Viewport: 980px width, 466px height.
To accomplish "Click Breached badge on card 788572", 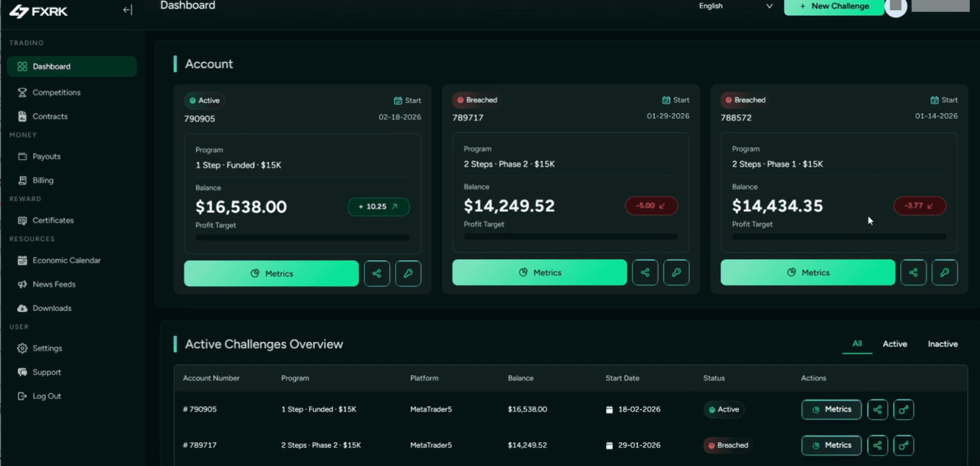I will (745, 100).
